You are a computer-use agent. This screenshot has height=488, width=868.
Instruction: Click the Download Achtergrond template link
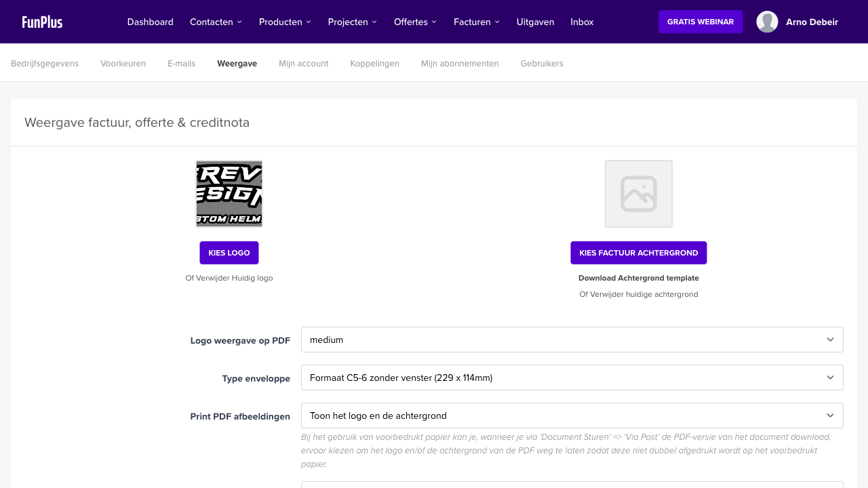[x=638, y=278]
